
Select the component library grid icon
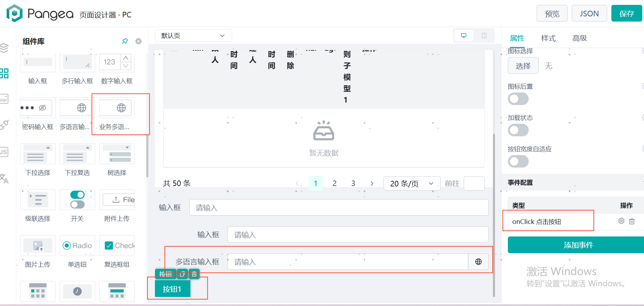[x=4, y=73]
